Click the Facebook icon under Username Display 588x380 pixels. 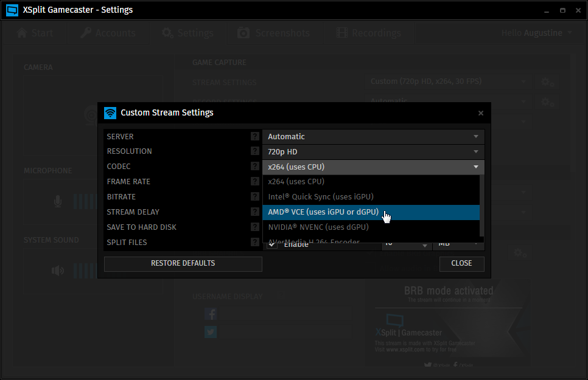[211, 314]
